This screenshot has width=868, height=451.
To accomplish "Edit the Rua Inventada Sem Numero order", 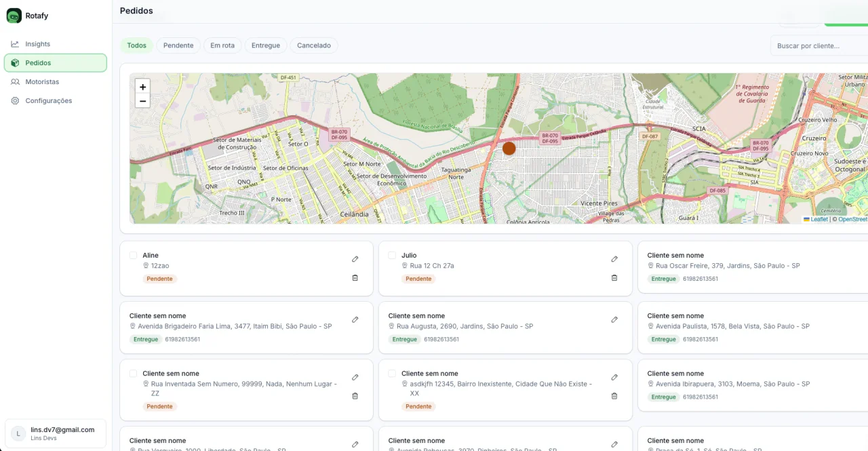I will [355, 377].
